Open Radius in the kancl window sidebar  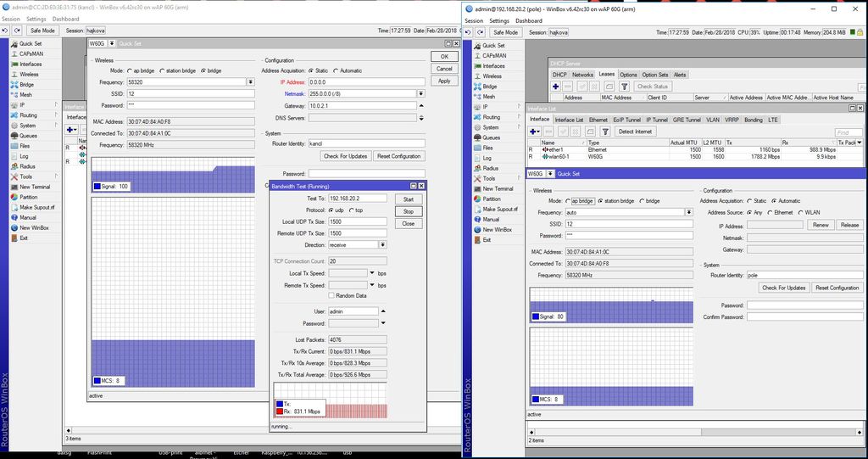pos(26,166)
